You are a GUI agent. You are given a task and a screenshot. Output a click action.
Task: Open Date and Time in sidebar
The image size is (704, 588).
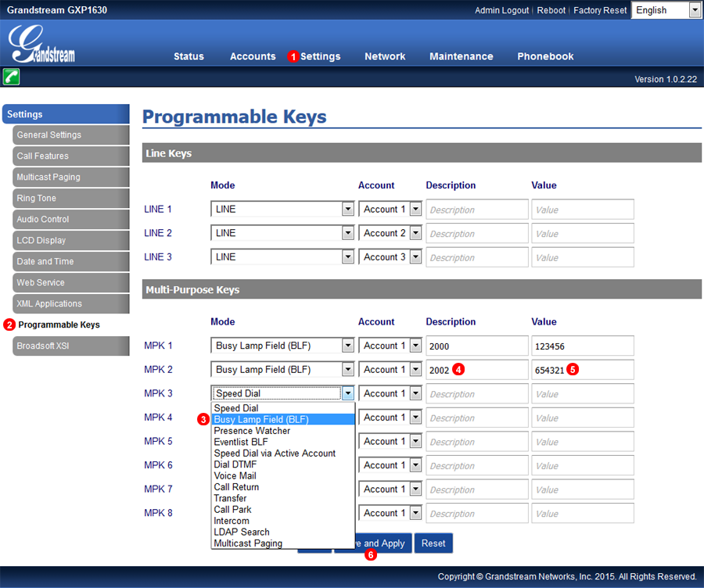pyautogui.click(x=71, y=262)
